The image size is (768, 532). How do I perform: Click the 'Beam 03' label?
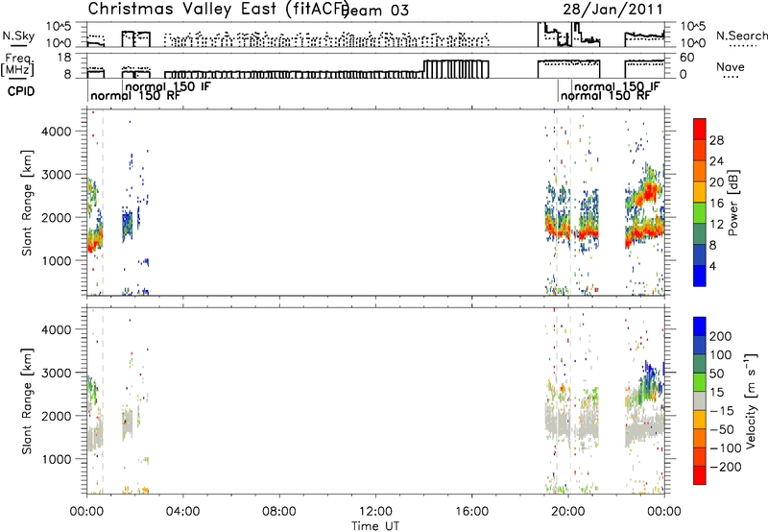pos(375,11)
